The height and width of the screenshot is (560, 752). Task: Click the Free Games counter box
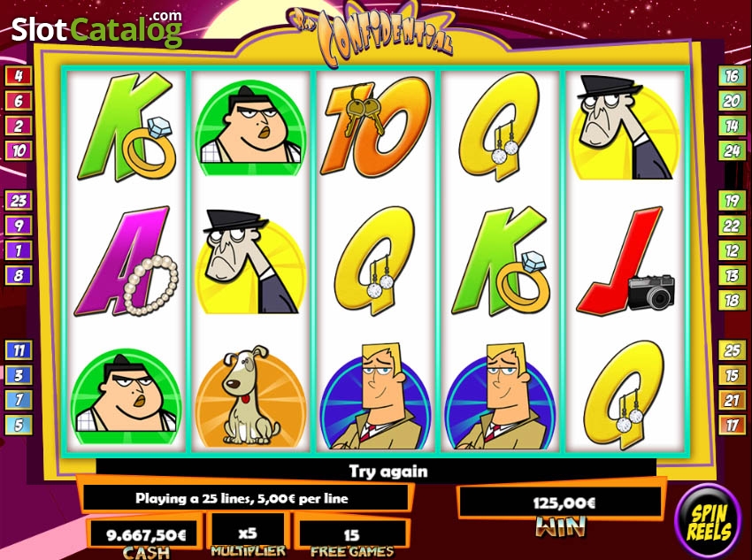[351, 534]
